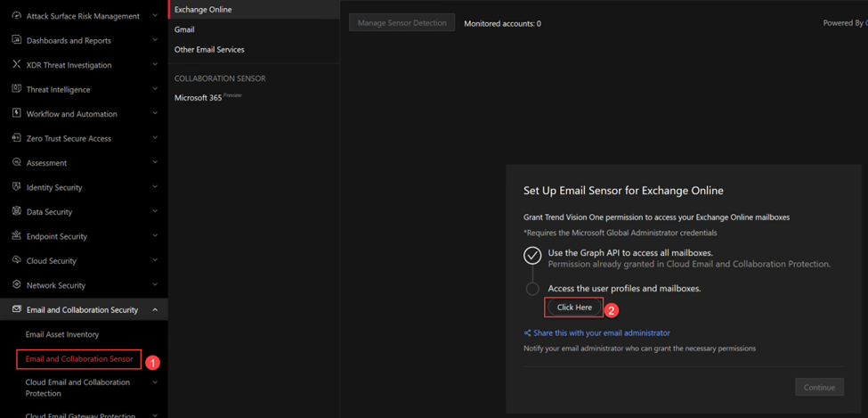Click the Network Security icon
The width and height of the screenshot is (868, 418).
point(16,285)
